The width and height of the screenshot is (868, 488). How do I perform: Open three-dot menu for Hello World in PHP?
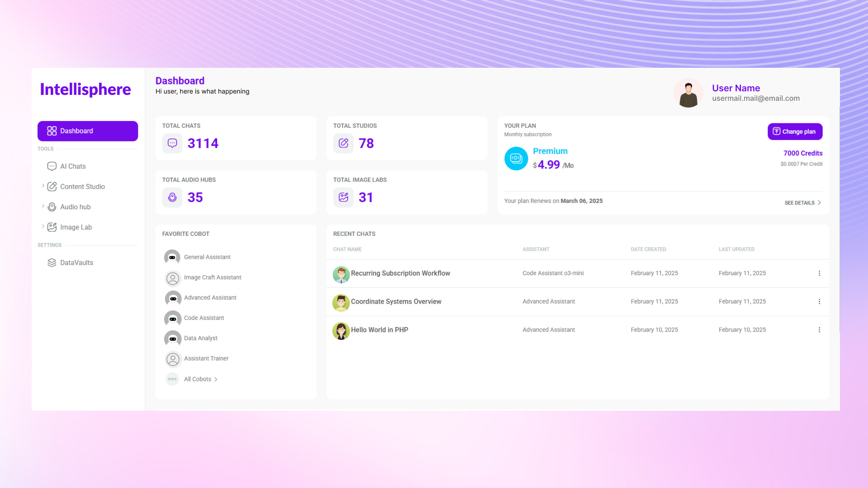click(819, 330)
